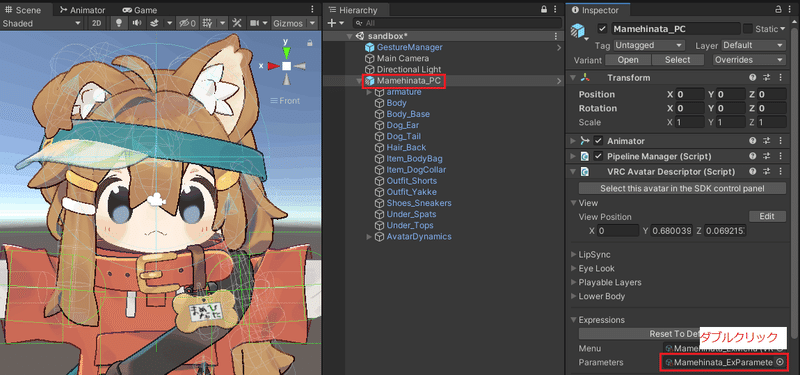Select the Hierarchy tab
The image size is (800, 375).
click(x=354, y=10)
